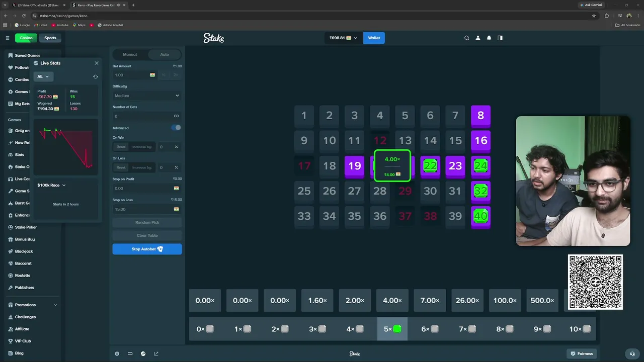Click the Random Pick button
The width and height of the screenshot is (644, 362).
click(x=147, y=222)
